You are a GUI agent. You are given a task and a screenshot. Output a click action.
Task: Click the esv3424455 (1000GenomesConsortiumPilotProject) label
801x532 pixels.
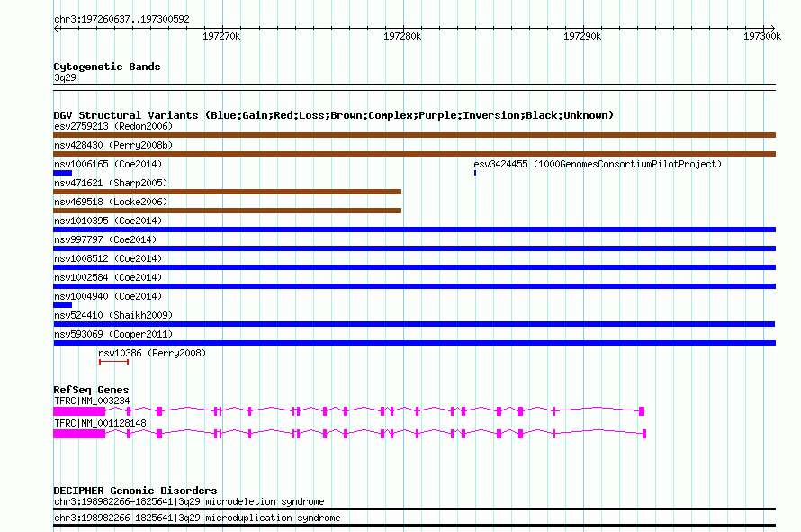point(598,164)
